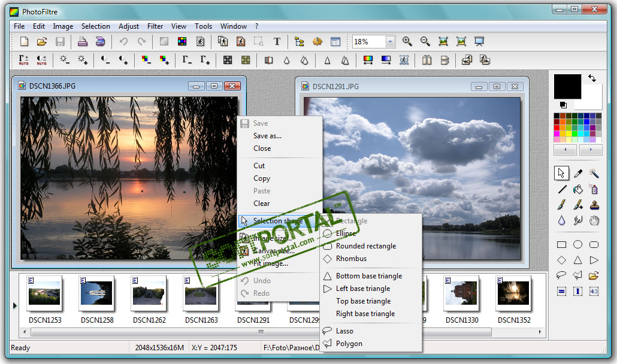The image size is (617, 364).
Task: Click the Undo arrow in the toolbar
Action: click(123, 42)
